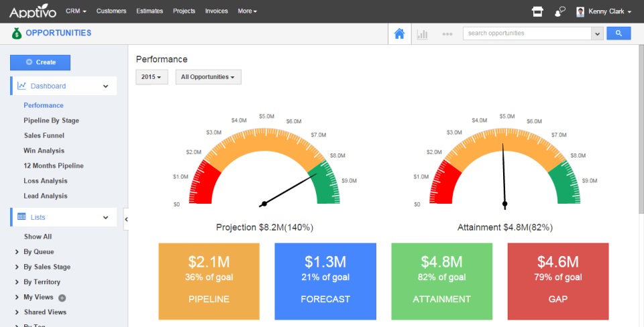Expand the By Sales Stage list
This screenshot has height=327, width=644.
point(46,267)
